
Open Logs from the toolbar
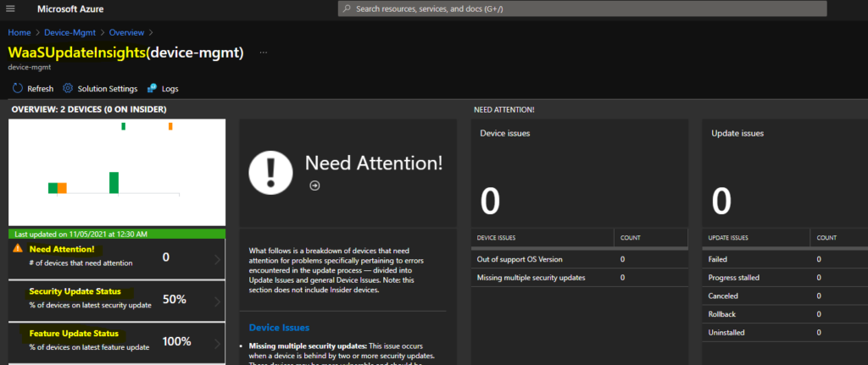[170, 88]
